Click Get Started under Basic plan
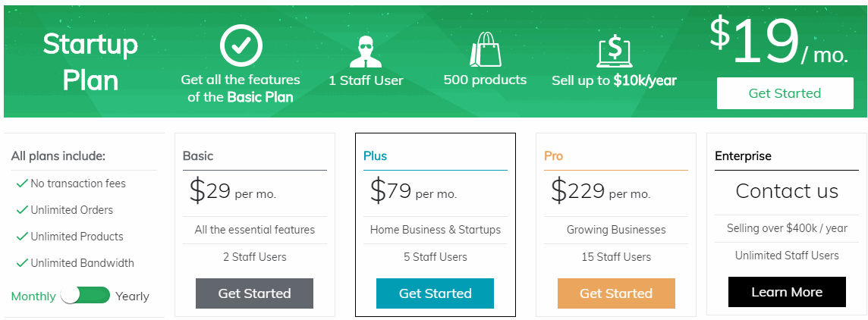This screenshot has height=320, width=868. pos(255,293)
